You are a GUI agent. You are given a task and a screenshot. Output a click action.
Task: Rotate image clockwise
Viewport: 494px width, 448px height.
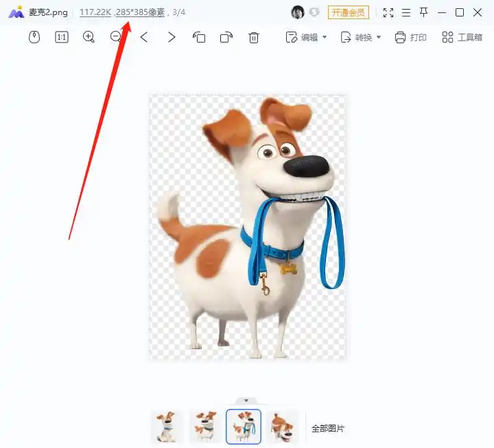coord(226,37)
